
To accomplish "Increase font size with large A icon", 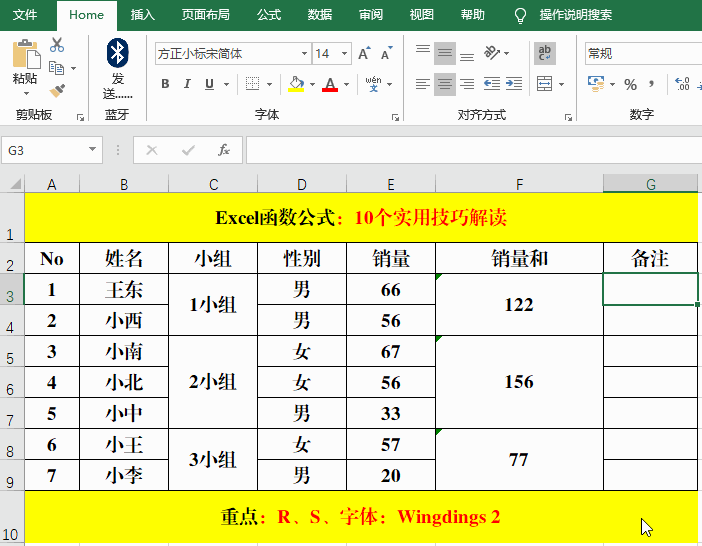I will click(364, 54).
